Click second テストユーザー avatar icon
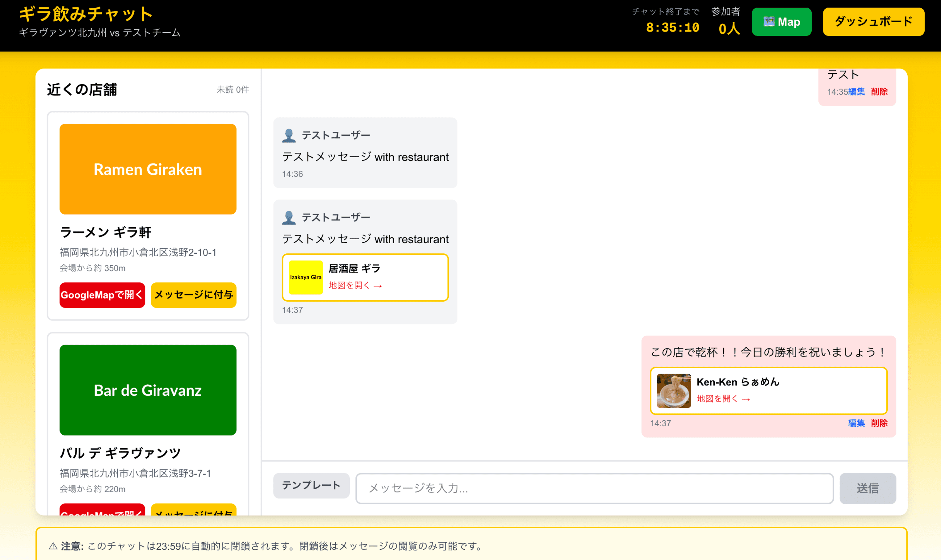941x560 pixels. 289,218
